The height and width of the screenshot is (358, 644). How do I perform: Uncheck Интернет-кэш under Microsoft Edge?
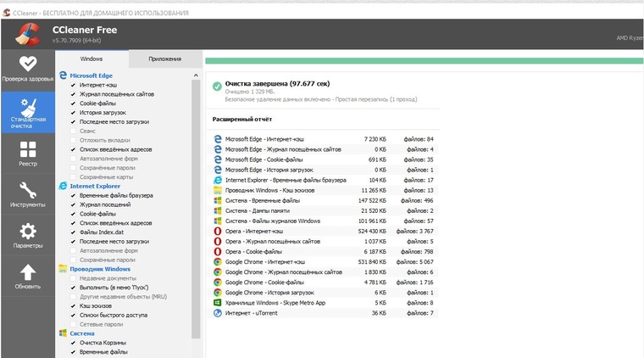tap(73, 85)
